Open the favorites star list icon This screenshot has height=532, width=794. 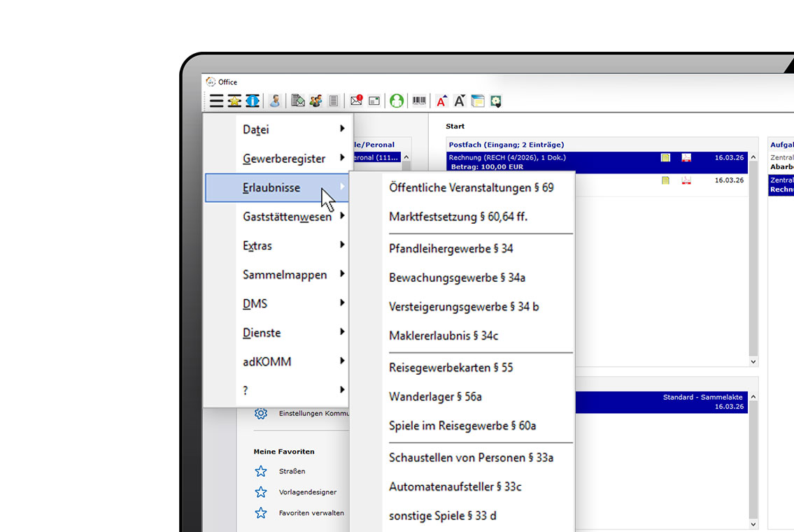coord(234,101)
